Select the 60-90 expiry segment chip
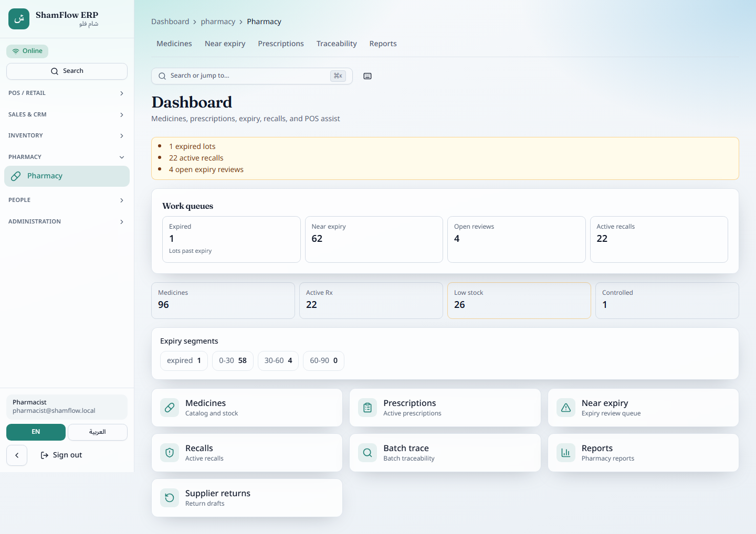 pyautogui.click(x=323, y=361)
